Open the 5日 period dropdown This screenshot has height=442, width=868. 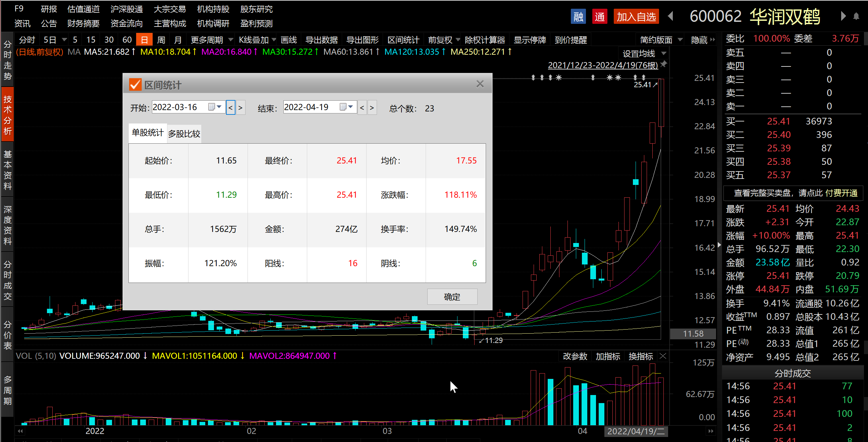[65, 40]
